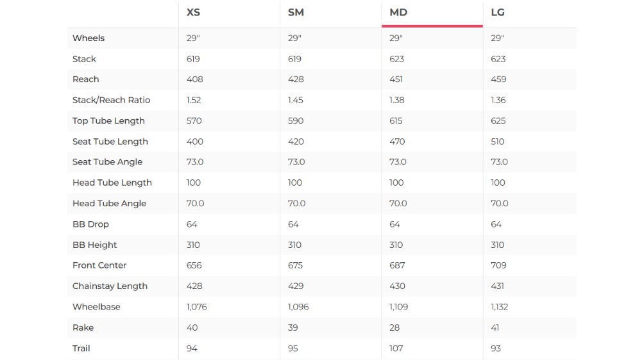644x362 pixels.
Task: Click the Stack/Reach Ratio row label
Action: (111, 100)
